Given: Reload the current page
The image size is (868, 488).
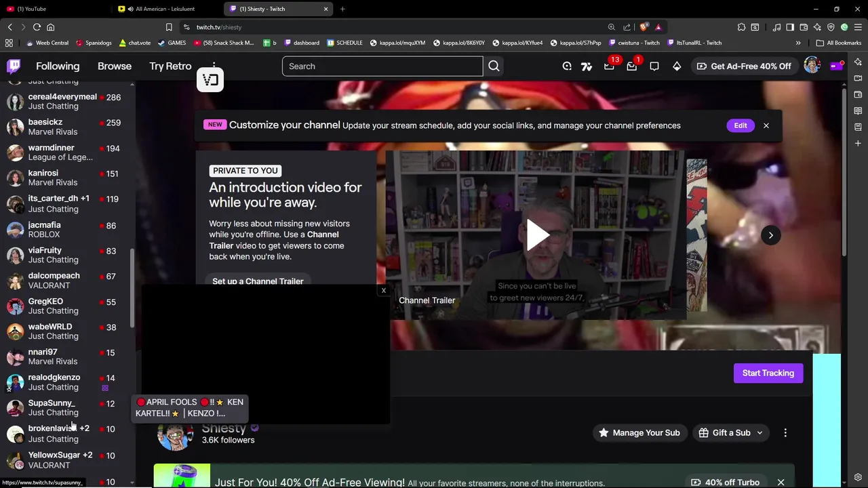Looking at the screenshot, I should (x=37, y=27).
